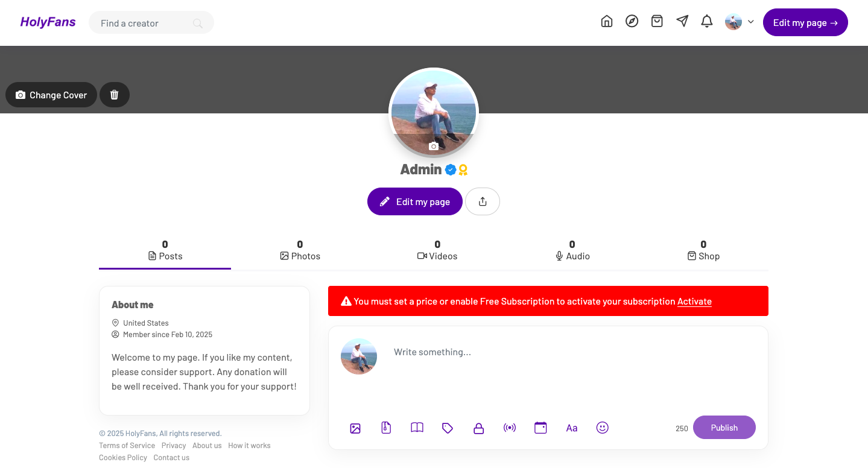Open the explore compass icon
Screen dimensions: 868x468
pos(632,22)
